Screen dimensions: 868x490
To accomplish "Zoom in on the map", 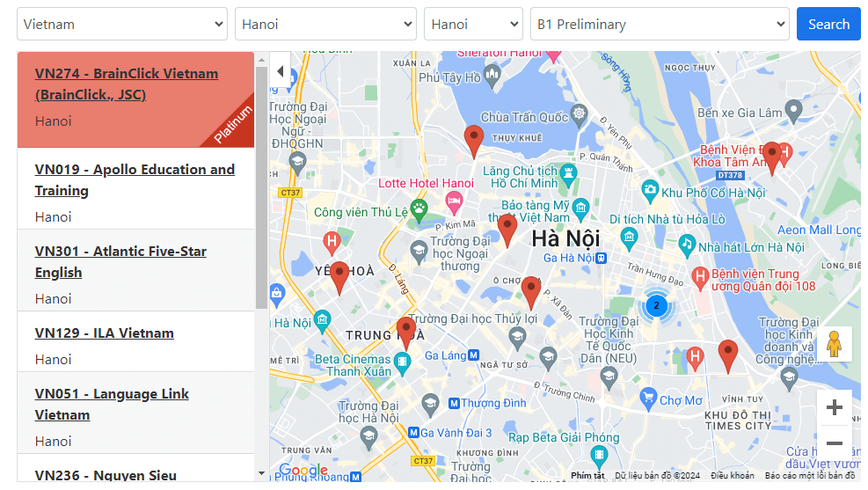I will [834, 407].
